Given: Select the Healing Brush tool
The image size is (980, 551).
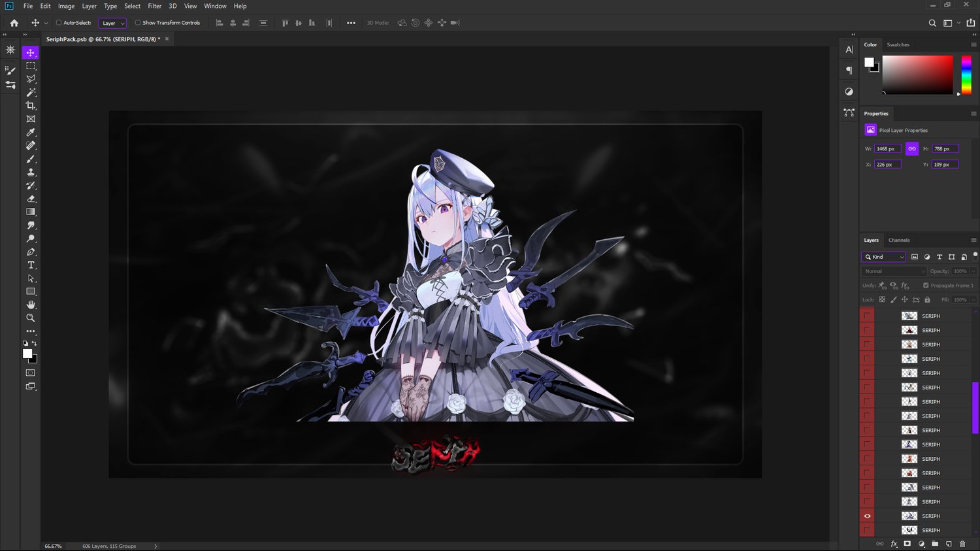Looking at the screenshot, I should pos(31,146).
